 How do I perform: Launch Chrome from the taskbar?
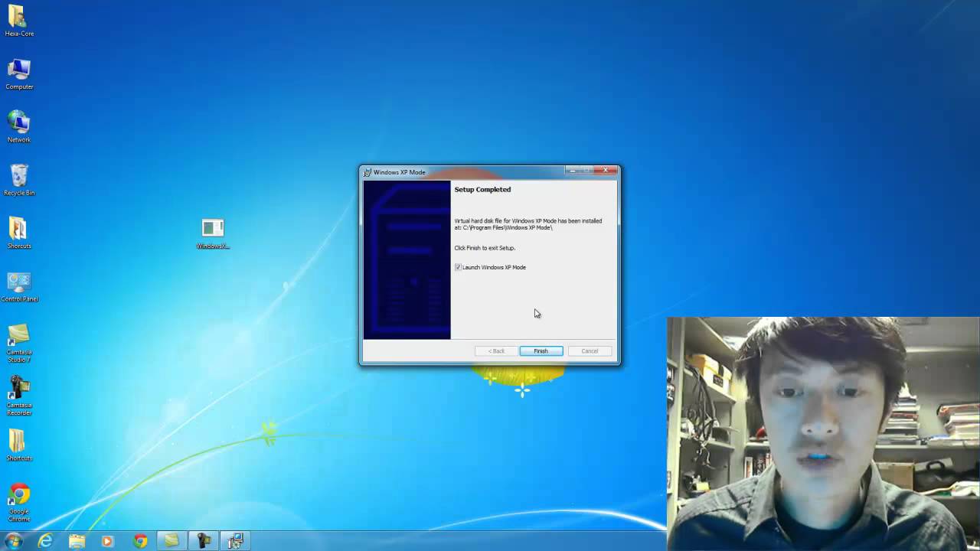(x=140, y=541)
